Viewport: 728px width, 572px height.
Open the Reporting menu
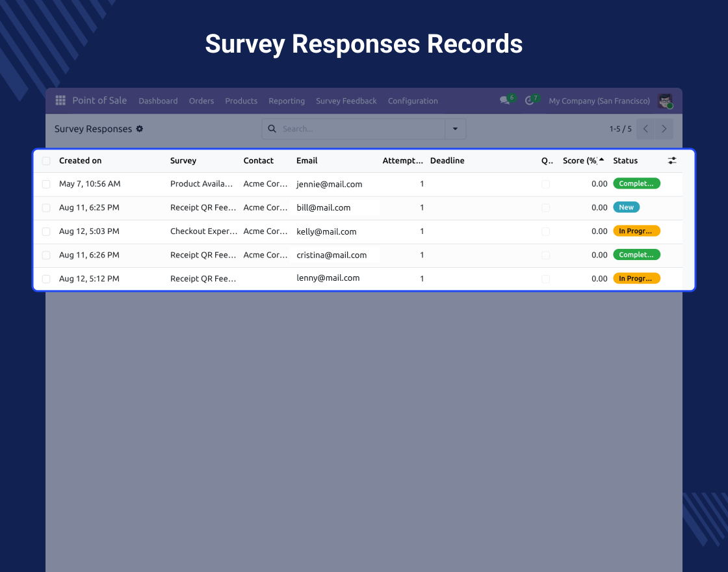287,101
